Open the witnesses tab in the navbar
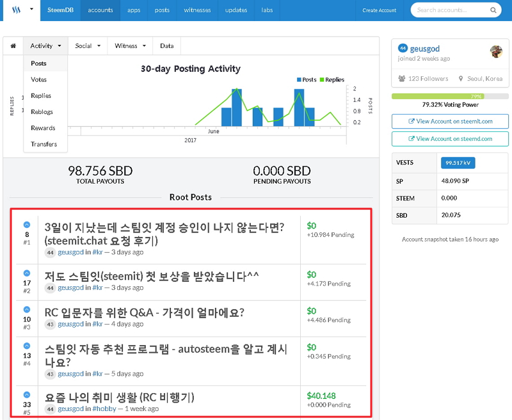The width and height of the screenshot is (512, 420). click(197, 10)
